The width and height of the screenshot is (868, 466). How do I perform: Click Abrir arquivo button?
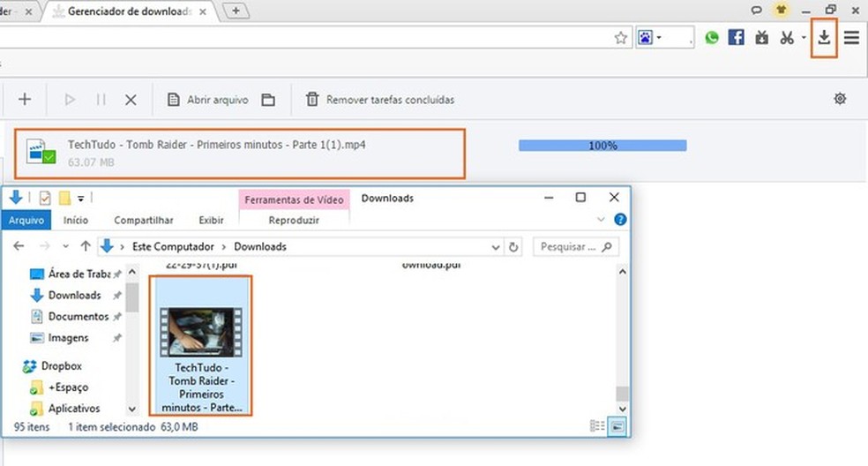(x=207, y=100)
